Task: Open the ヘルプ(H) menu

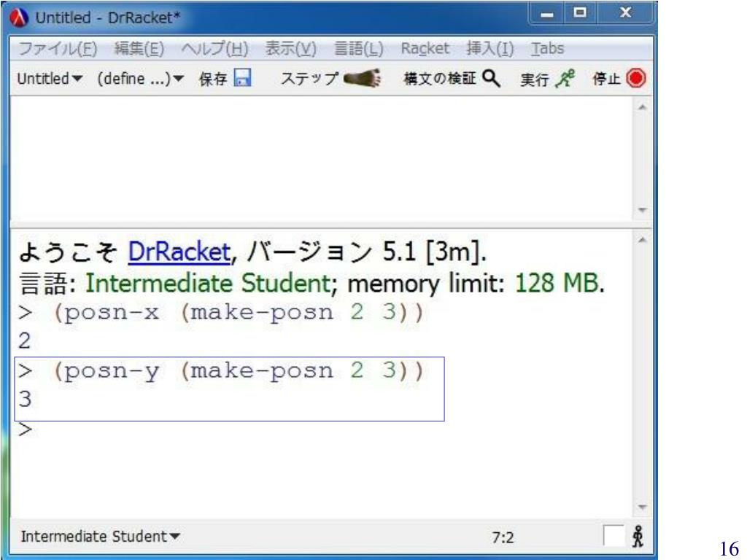Action: tap(214, 49)
